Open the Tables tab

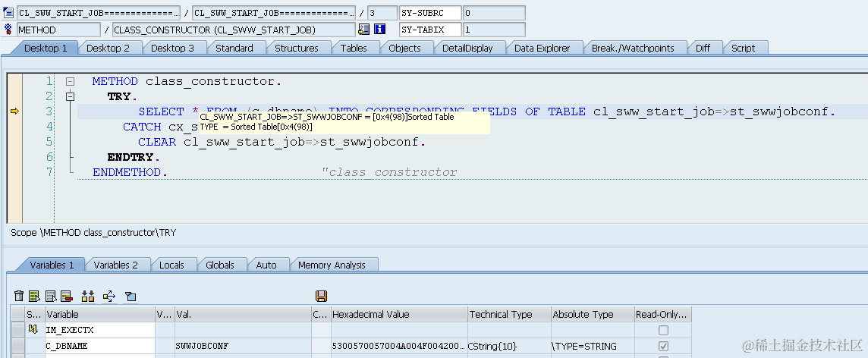pyautogui.click(x=354, y=48)
